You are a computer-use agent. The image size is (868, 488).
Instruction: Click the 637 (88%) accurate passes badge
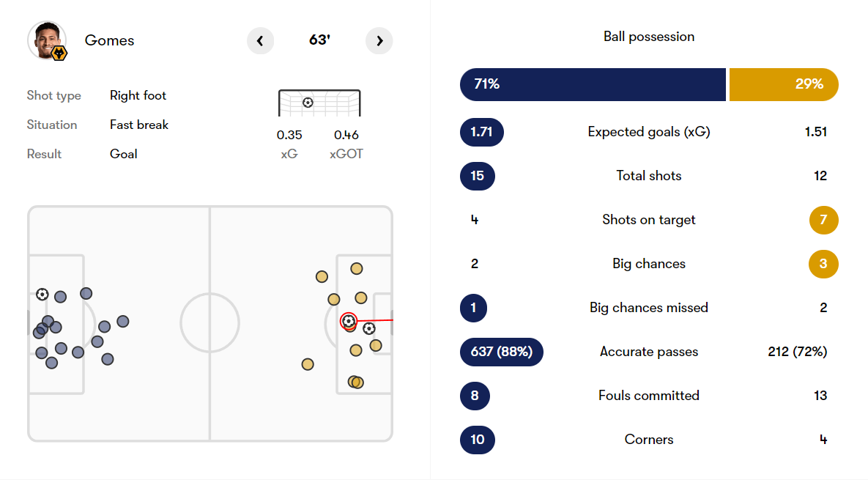click(502, 352)
